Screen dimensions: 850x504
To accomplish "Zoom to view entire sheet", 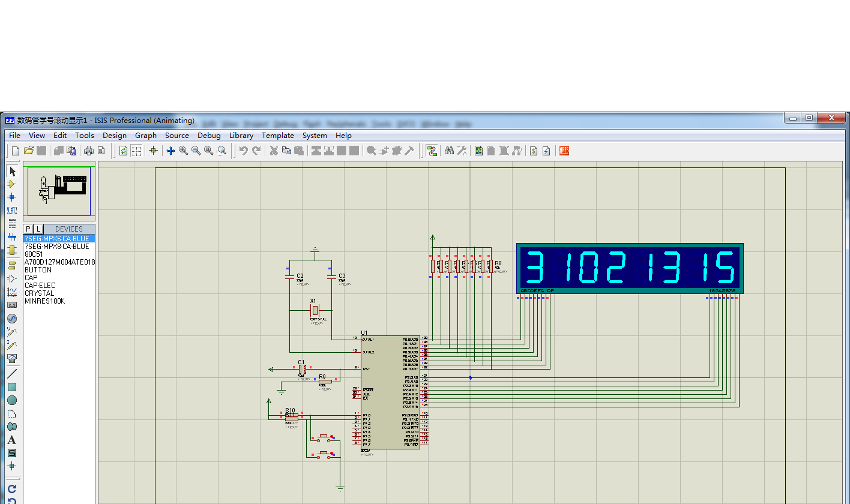I will 209,151.
